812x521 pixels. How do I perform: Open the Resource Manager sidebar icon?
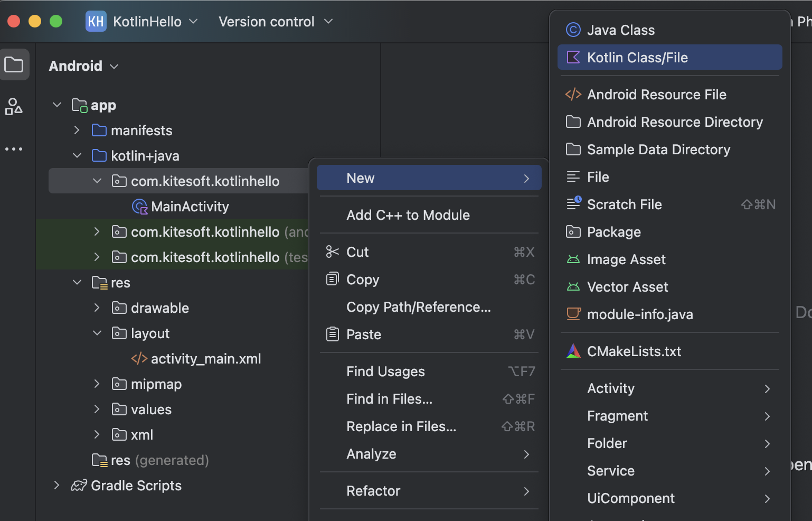point(14,106)
